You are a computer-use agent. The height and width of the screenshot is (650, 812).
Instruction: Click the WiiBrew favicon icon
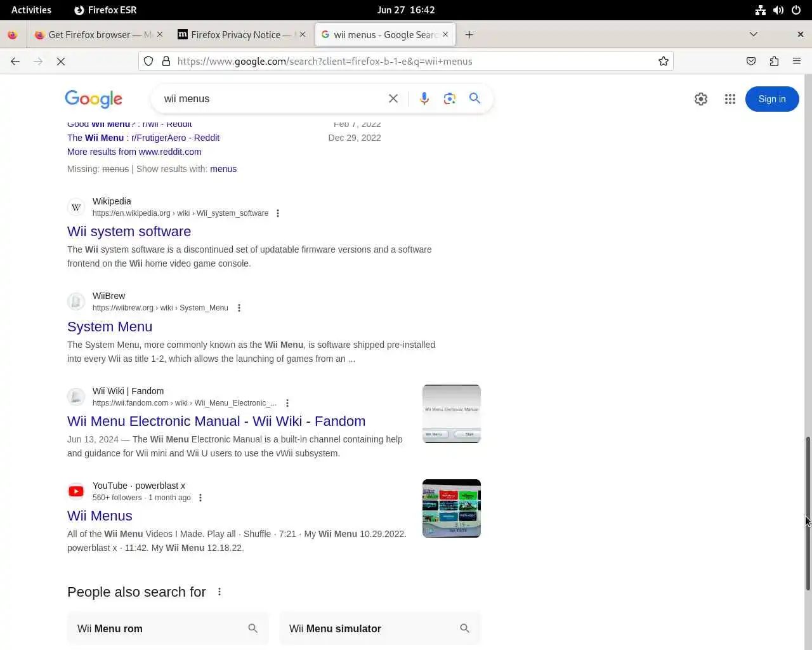click(x=76, y=302)
